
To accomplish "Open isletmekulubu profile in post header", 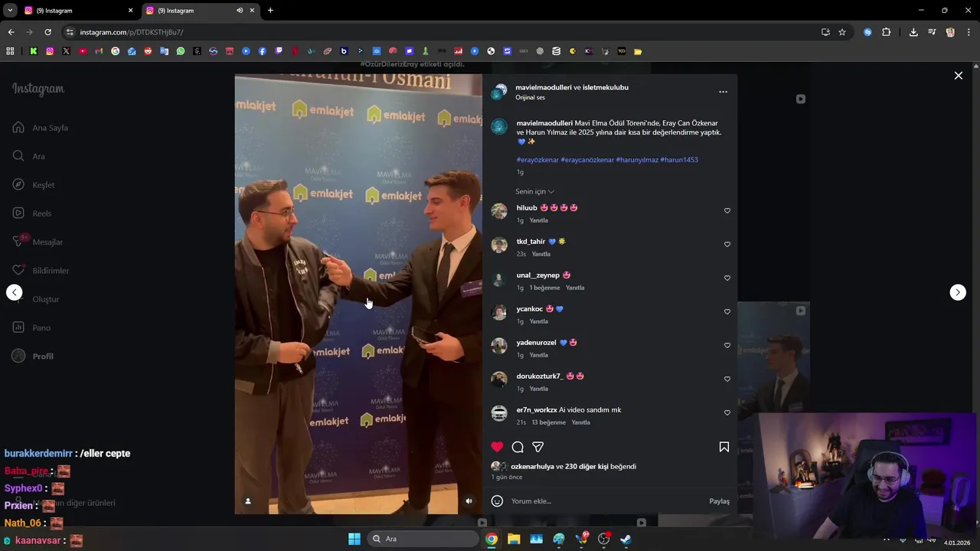I will click(606, 87).
